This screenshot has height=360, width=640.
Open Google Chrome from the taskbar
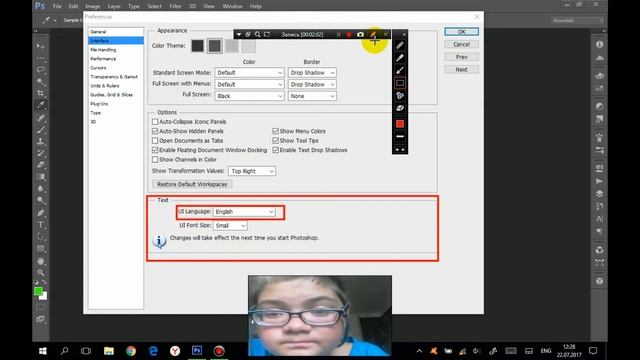click(x=131, y=351)
